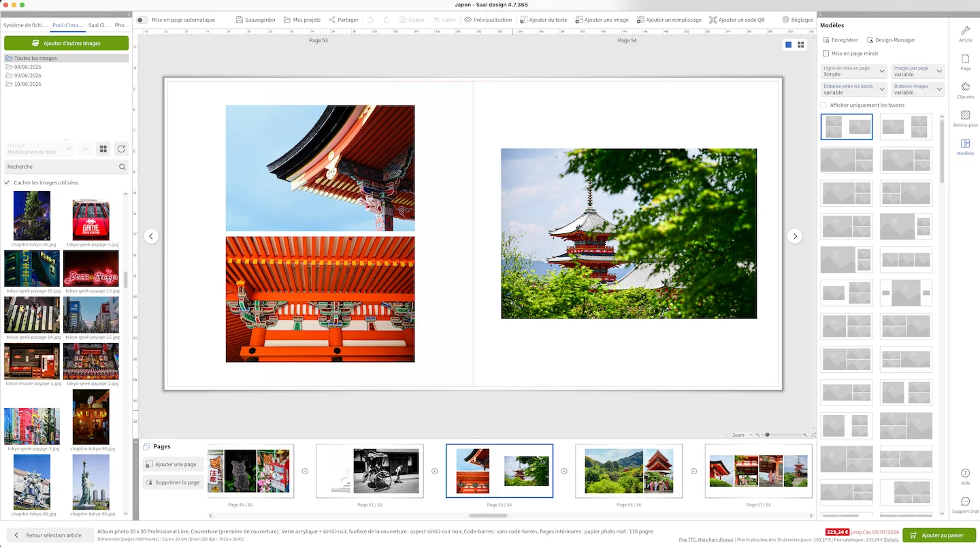Click Supprimer la page

pos(174,482)
